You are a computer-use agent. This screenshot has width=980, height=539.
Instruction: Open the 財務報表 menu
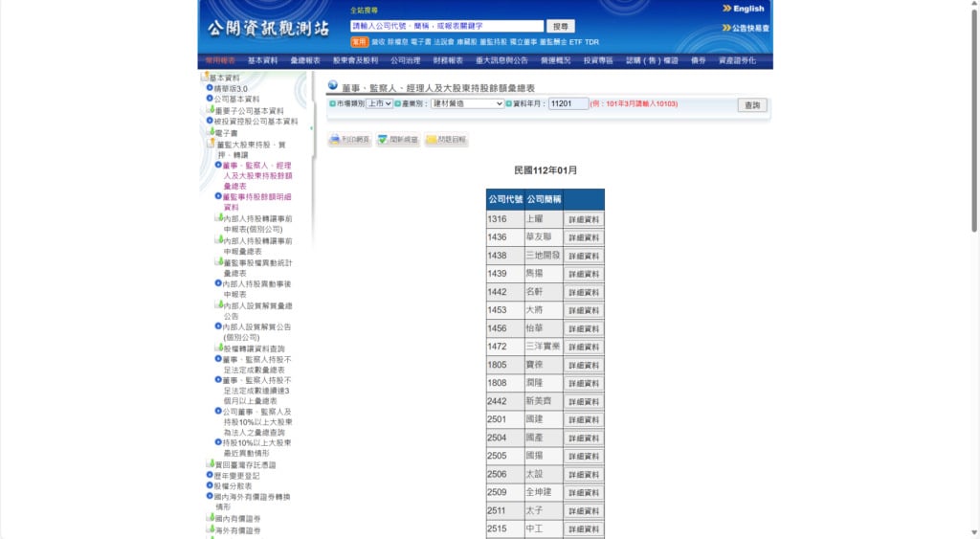click(448, 60)
